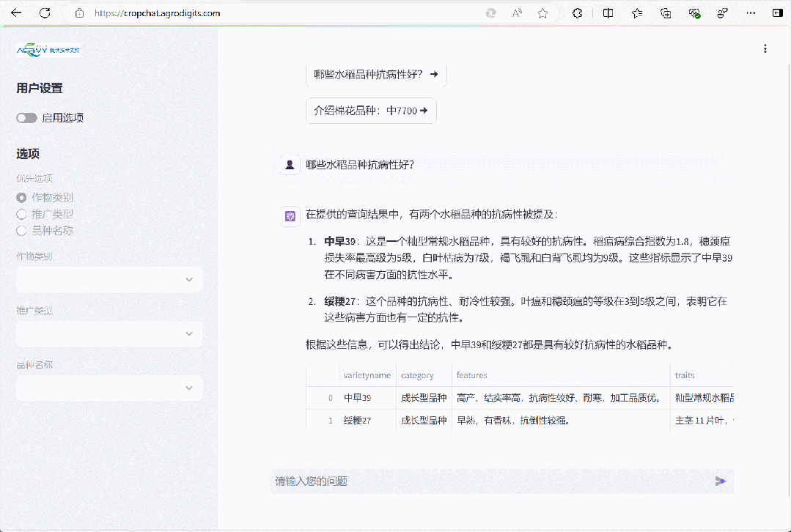This screenshot has height=532, width=791.
Task: Click the send message arrow icon
Action: pyautogui.click(x=720, y=481)
